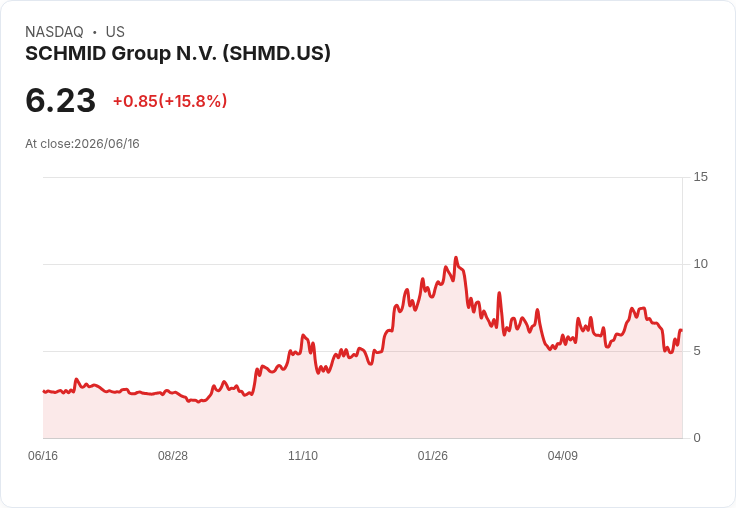
Task: Click the +0.85(+15.8%) price change text
Action: pos(170,101)
